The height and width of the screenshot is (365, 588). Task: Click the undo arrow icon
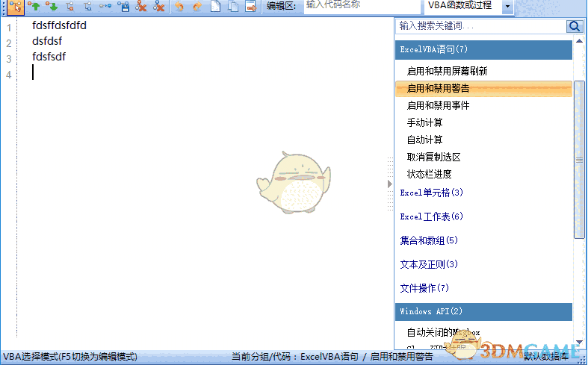click(179, 6)
